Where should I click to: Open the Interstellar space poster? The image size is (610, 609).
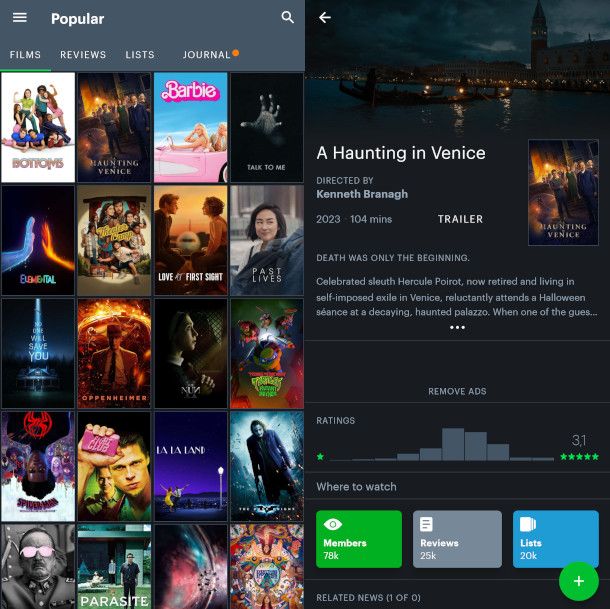tap(191, 567)
